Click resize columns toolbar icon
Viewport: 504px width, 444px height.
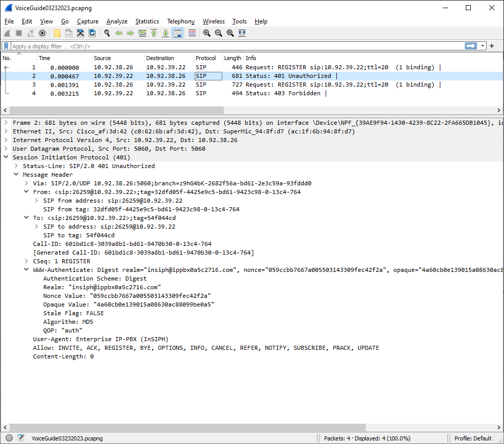[242, 33]
